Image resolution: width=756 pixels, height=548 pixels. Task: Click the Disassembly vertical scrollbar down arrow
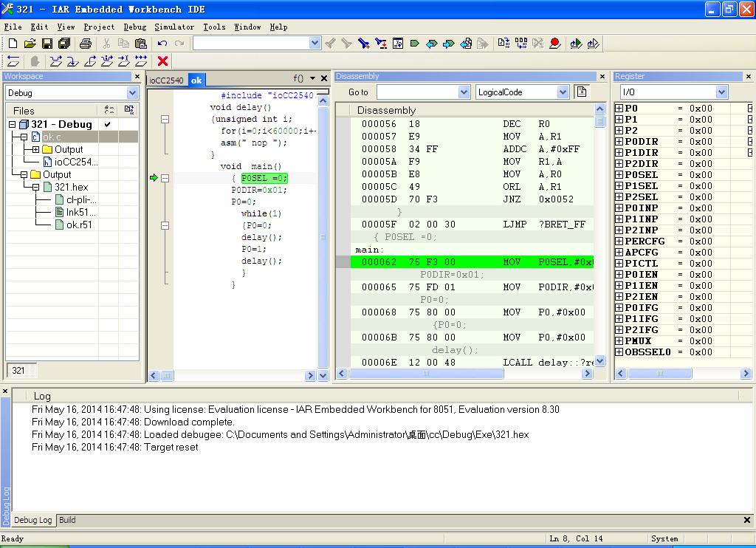pyautogui.click(x=599, y=360)
